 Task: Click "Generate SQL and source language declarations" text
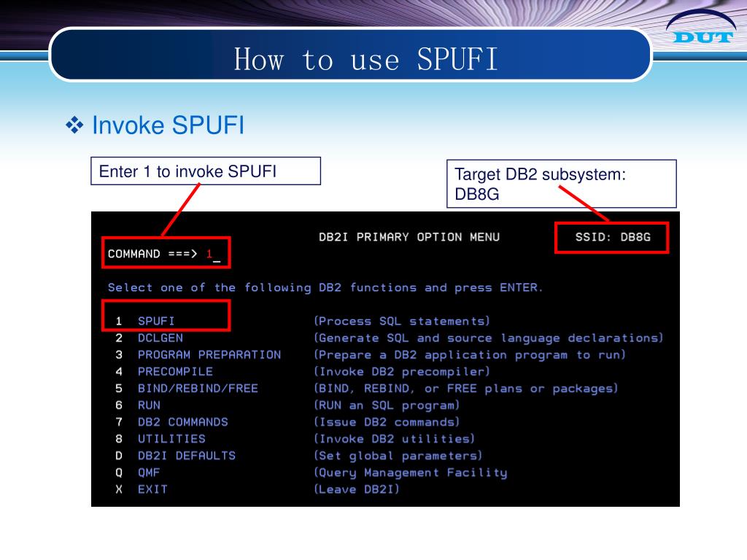click(488, 338)
